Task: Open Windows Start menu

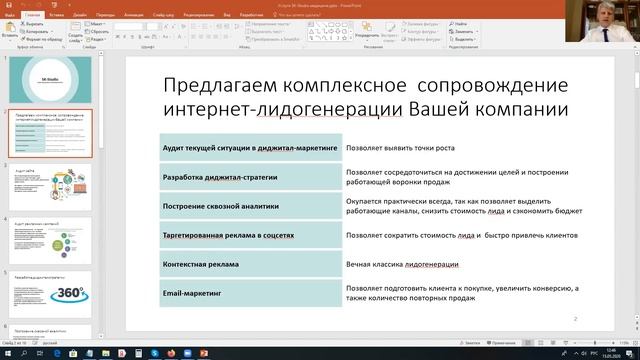Action: click(8, 353)
